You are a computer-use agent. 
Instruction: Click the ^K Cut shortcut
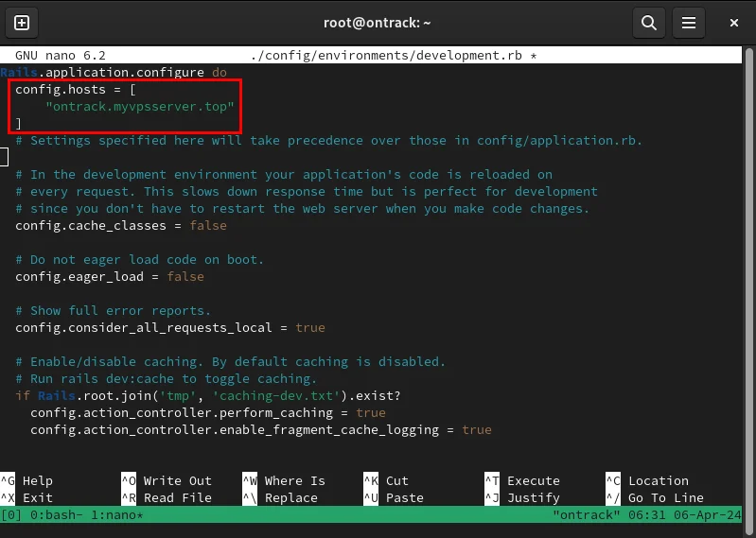pos(386,480)
